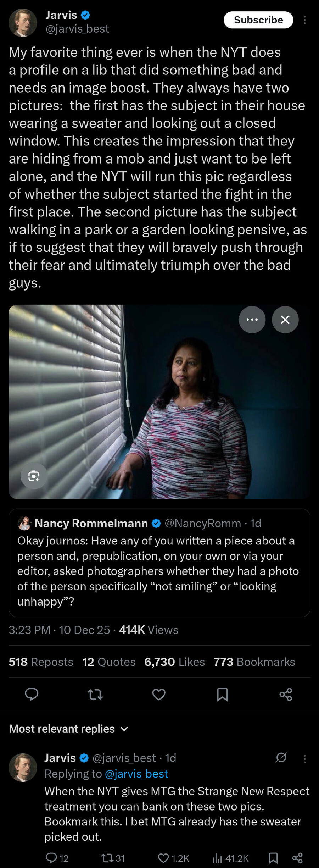Viewport: 319px width, 868px height.
Task: Dismiss the photo with the X icon
Action: pos(285,320)
